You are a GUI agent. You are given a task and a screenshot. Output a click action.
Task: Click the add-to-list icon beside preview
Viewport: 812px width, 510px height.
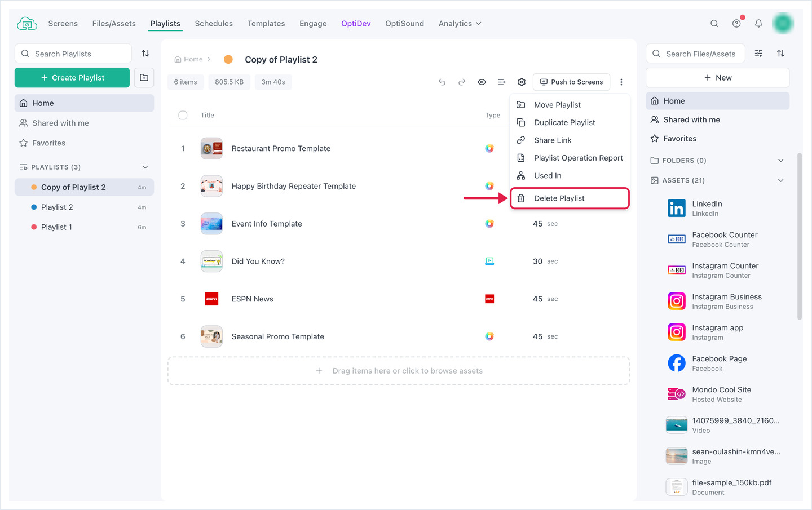click(501, 82)
